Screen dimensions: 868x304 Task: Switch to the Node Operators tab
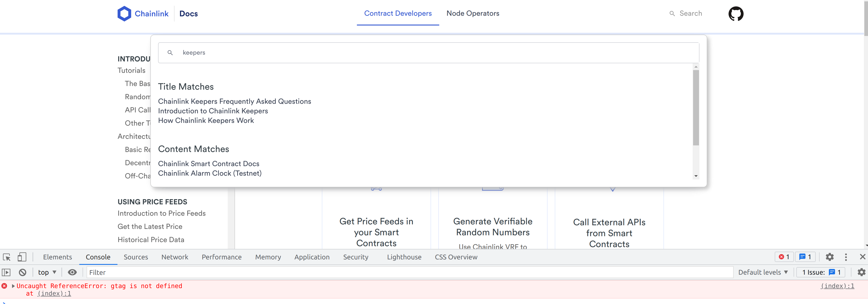coord(473,13)
